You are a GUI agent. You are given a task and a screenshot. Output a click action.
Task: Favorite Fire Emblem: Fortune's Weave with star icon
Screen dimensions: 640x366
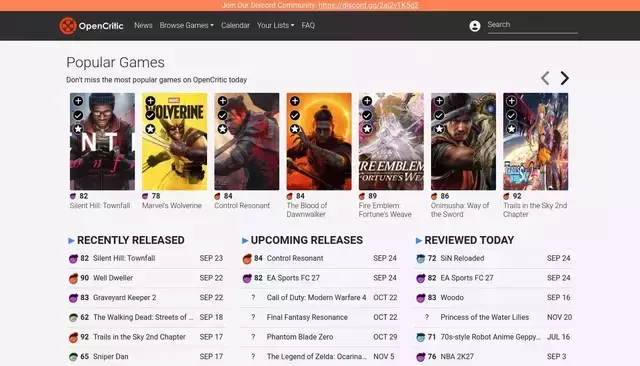pos(367,129)
